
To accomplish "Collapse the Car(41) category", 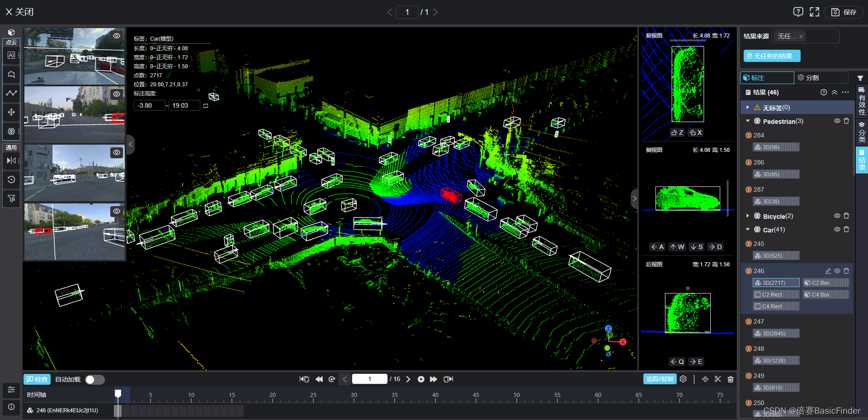I will tap(748, 230).
